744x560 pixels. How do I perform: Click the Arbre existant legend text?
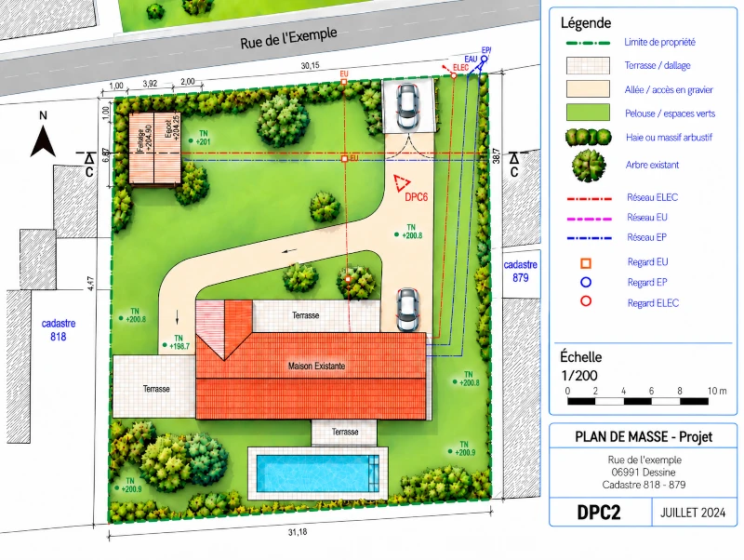(x=653, y=166)
